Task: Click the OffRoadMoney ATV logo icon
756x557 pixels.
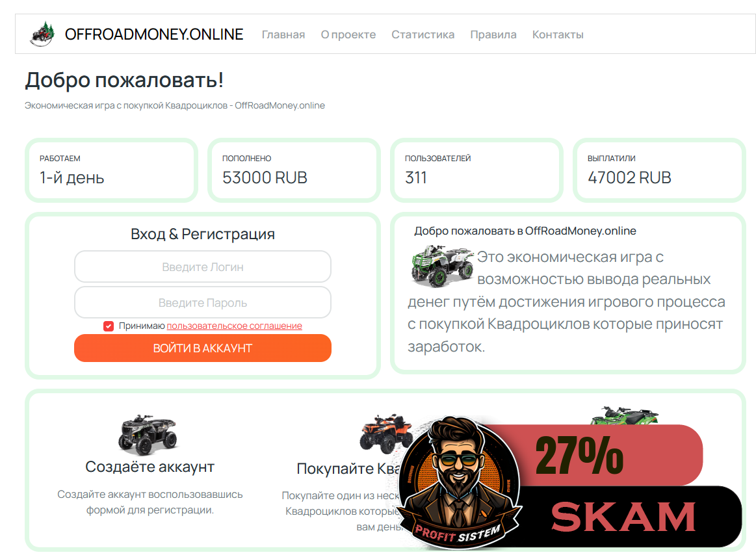Action: coord(42,34)
